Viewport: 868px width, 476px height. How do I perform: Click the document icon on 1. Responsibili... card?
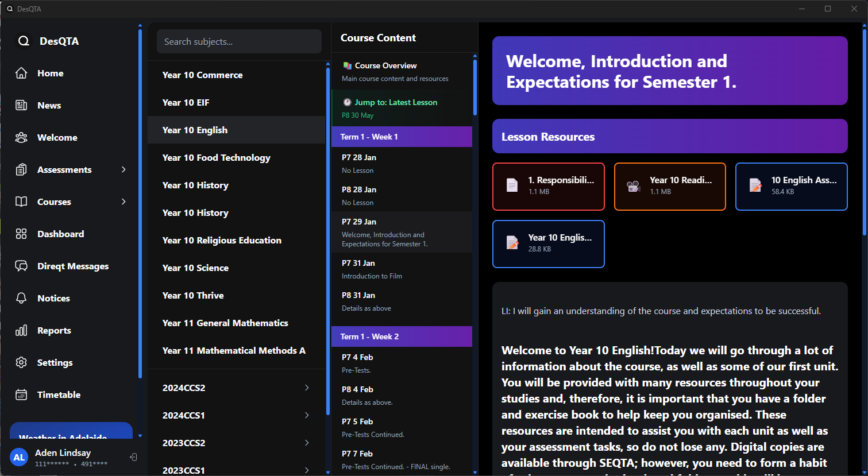pos(512,185)
